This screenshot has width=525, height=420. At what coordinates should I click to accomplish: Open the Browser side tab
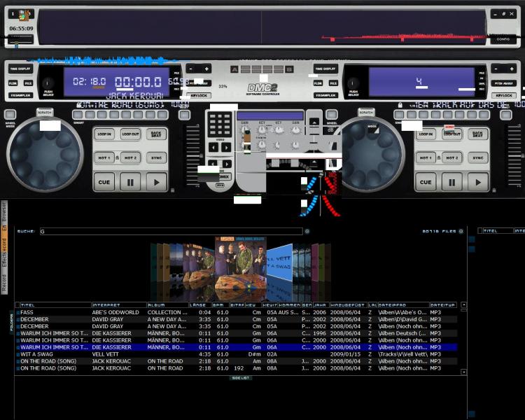point(4,212)
